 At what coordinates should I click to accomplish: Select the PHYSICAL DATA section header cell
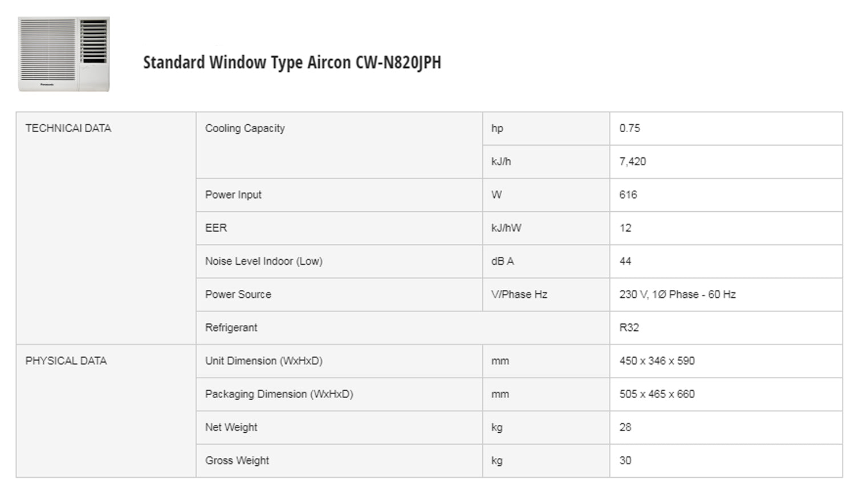point(66,360)
